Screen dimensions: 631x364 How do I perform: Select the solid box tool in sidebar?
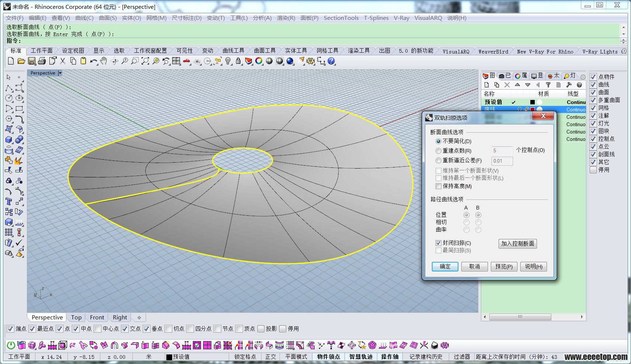(9, 139)
